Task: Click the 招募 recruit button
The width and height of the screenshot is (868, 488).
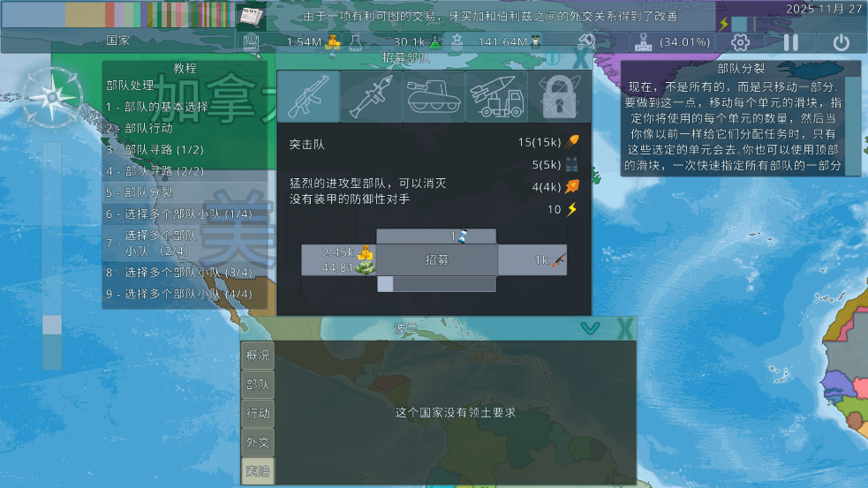Action: coord(437,260)
